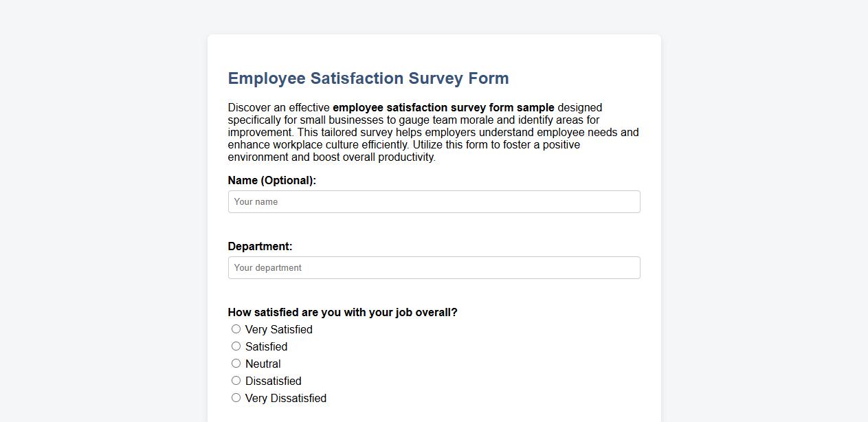This screenshot has width=868, height=422.
Task: Mark Very Dissatisfied for job satisfaction
Action: pos(236,397)
